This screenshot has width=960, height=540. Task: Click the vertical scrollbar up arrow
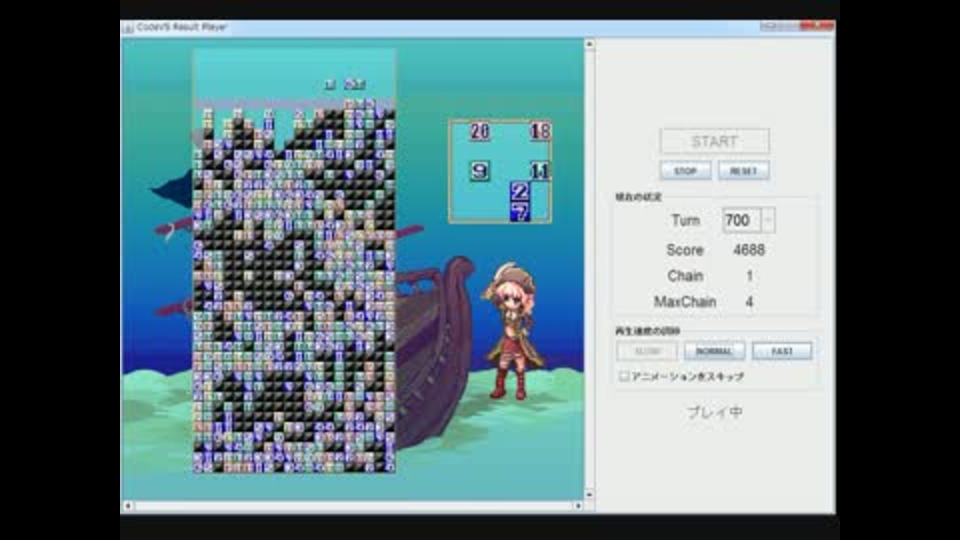click(x=589, y=44)
